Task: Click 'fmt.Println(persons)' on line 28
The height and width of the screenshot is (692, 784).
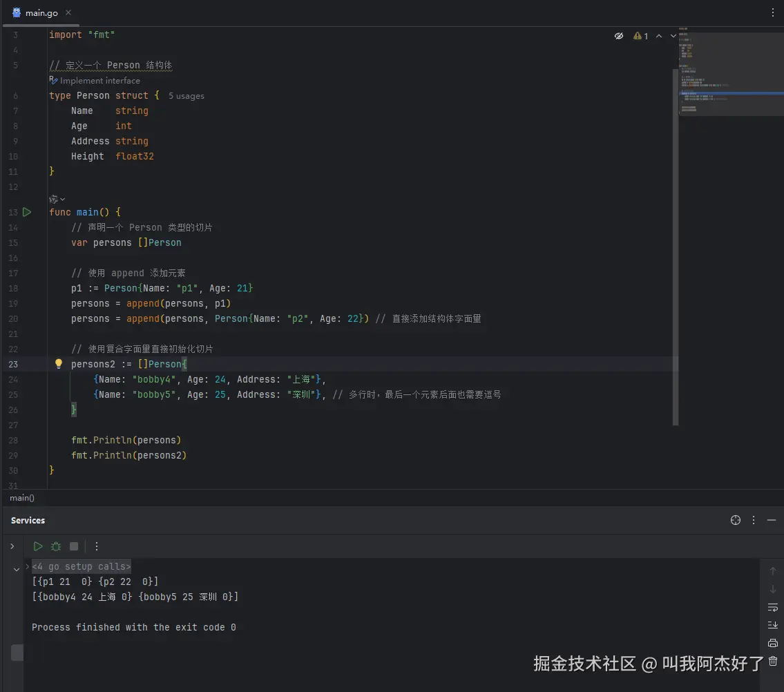Action: [x=126, y=440]
